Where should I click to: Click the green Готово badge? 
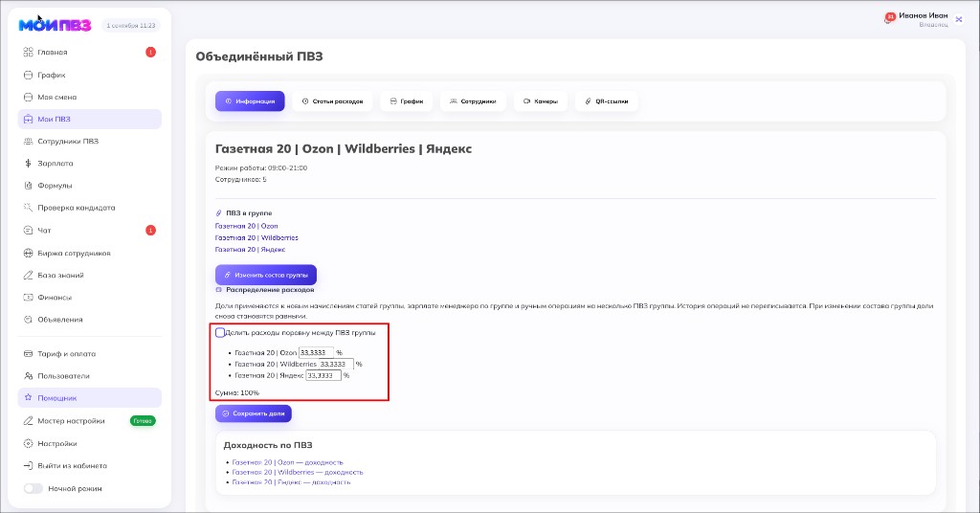[143, 421]
